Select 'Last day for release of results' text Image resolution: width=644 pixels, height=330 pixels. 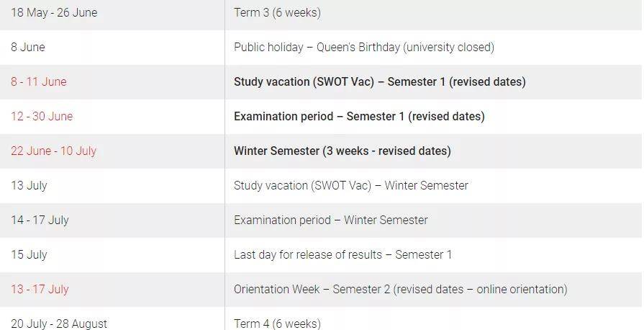coord(308,254)
